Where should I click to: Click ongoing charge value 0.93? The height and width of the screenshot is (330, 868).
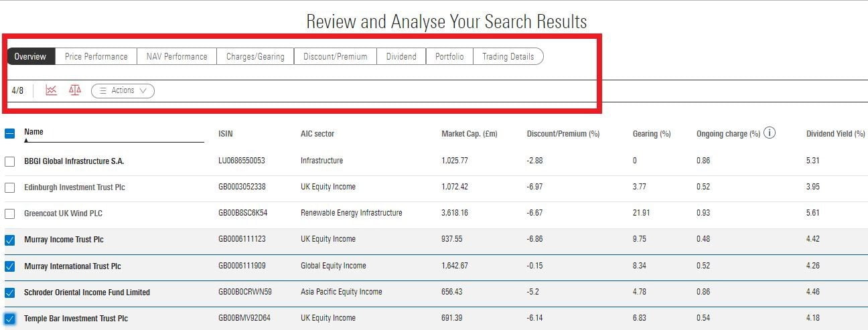click(x=703, y=213)
